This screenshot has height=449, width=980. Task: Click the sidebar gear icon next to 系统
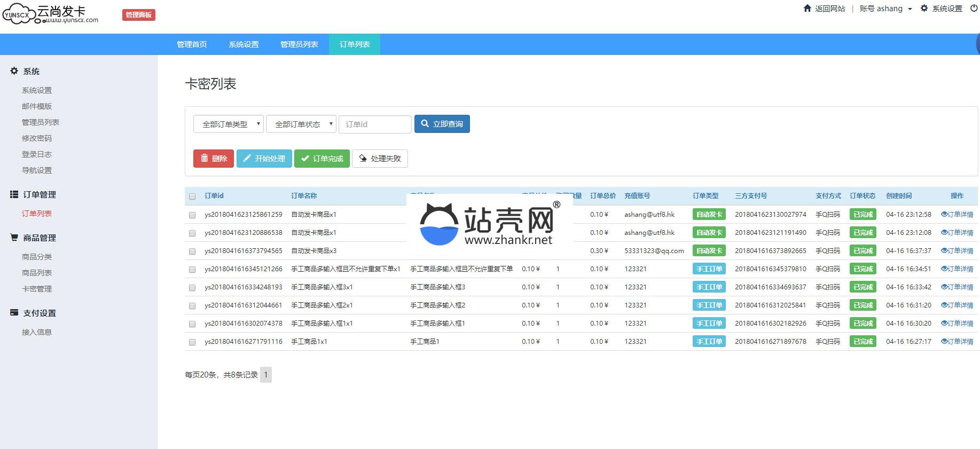pos(14,71)
